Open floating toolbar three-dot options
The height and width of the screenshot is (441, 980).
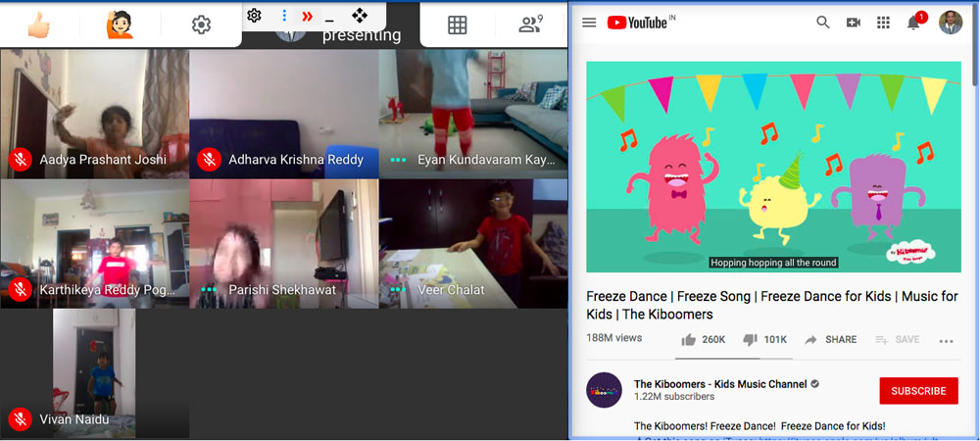click(284, 16)
